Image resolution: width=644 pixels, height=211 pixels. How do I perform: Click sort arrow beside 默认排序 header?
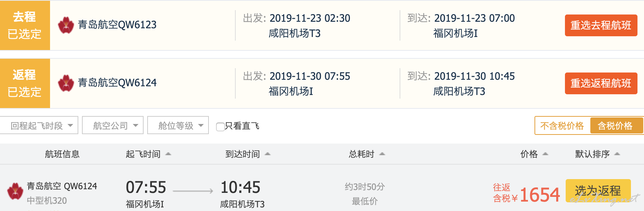coord(618,154)
